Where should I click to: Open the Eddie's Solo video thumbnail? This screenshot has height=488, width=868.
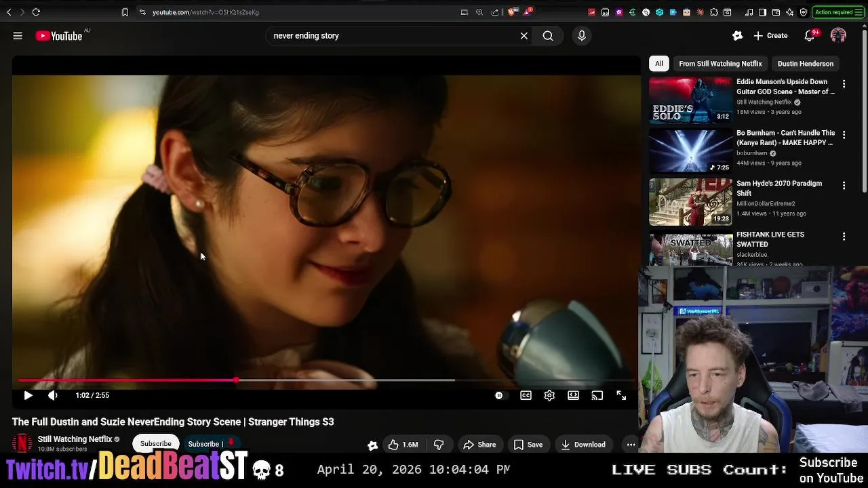tap(691, 100)
